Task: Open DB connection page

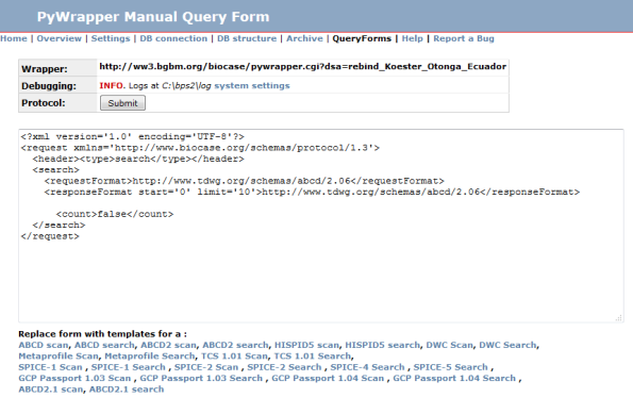Action: [x=173, y=38]
